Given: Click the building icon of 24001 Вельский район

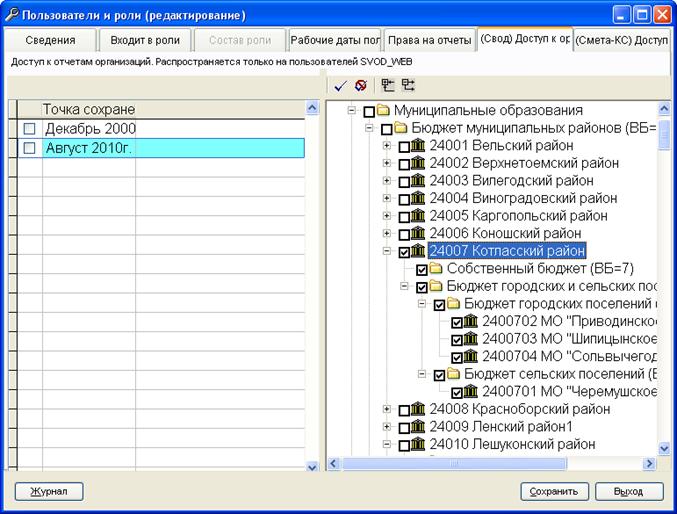Looking at the screenshot, I should tap(418, 146).
